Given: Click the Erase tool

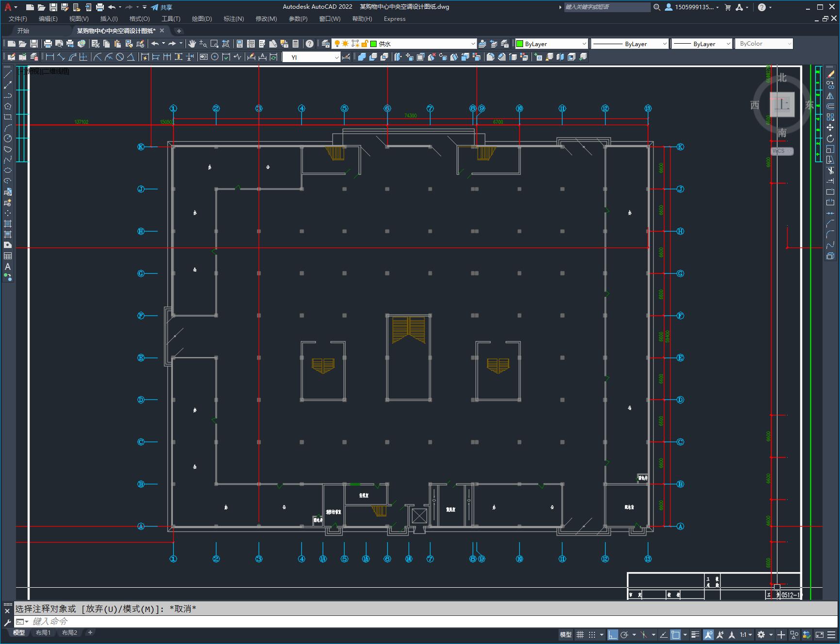Looking at the screenshot, I should click(830, 74).
